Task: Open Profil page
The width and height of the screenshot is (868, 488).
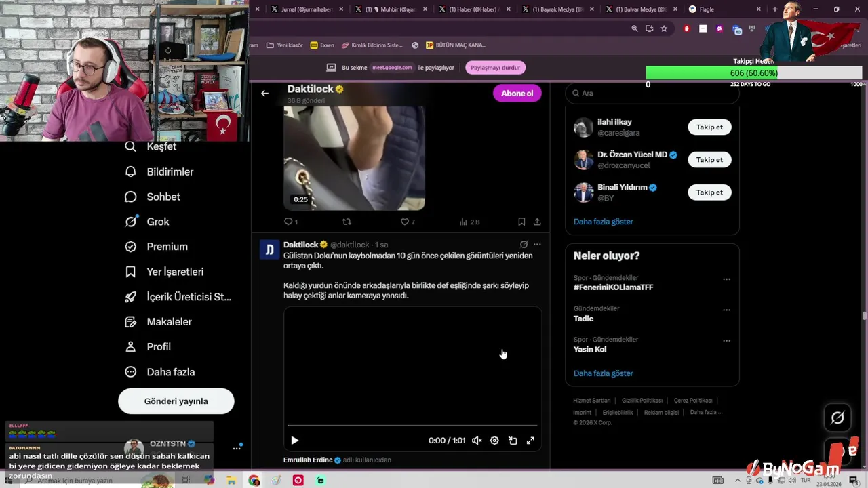Action: 148,346
